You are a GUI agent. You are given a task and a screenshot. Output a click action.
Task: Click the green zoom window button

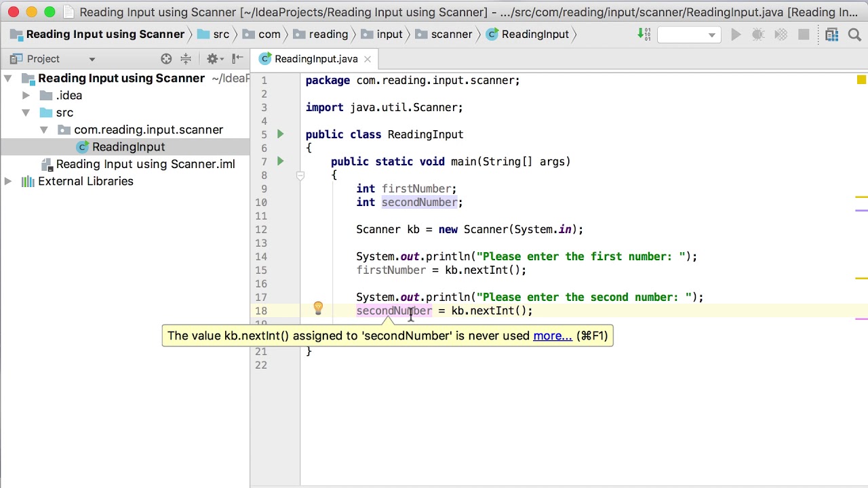(x=50, y=12)
